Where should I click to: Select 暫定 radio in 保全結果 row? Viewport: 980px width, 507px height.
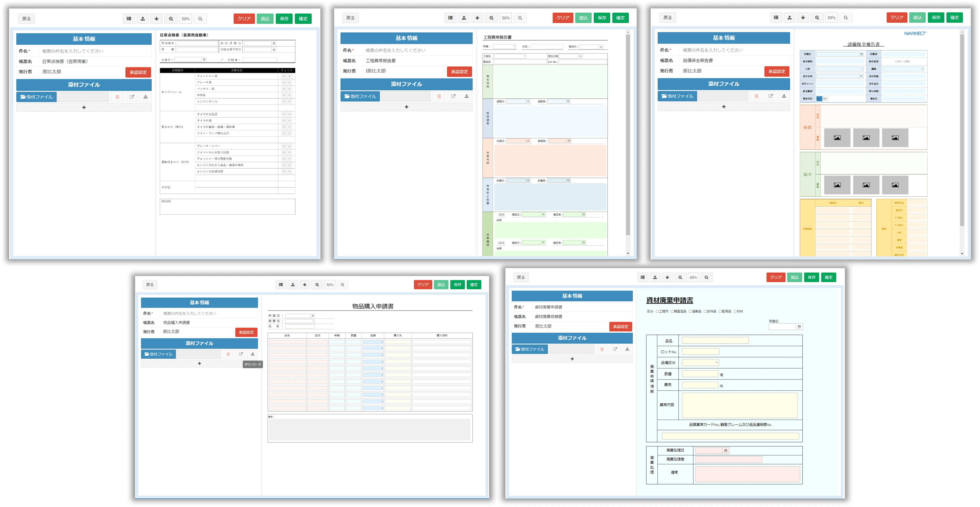pos(904,62)
